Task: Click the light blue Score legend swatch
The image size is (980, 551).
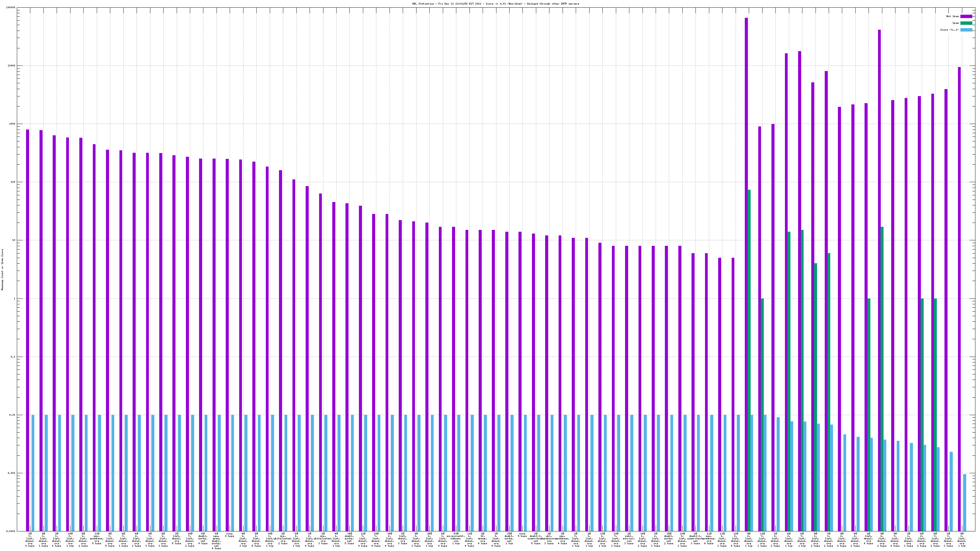Action: click(966, 30)
